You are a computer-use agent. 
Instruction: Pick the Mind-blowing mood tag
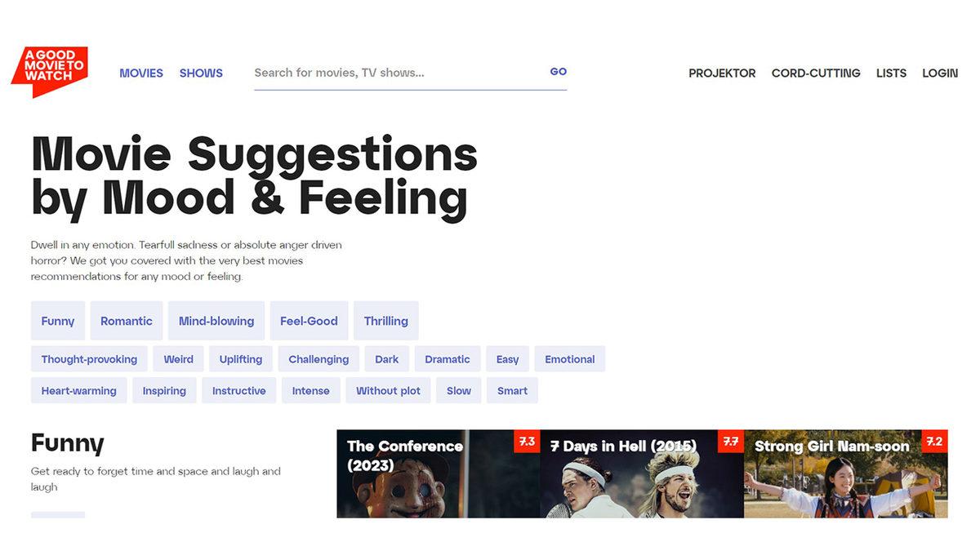click(216, 321)
